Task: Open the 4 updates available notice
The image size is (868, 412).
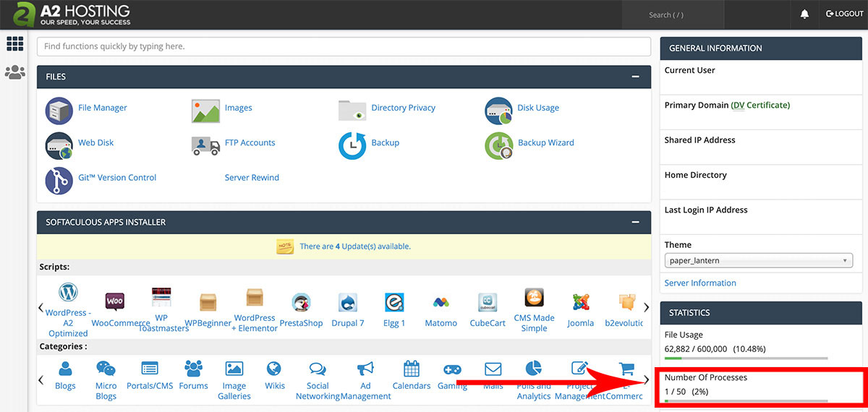Action: point(355,246)
